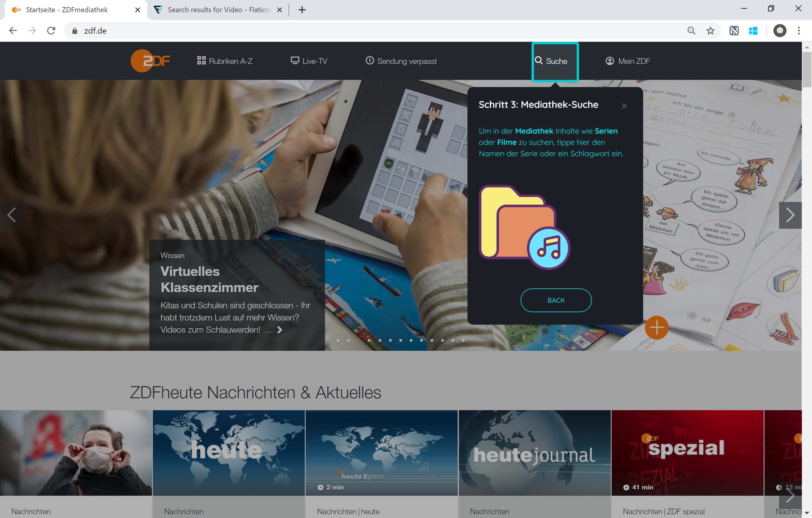
Task: Open Rubriken A-Z grid menu
Action: pos(225,61)
